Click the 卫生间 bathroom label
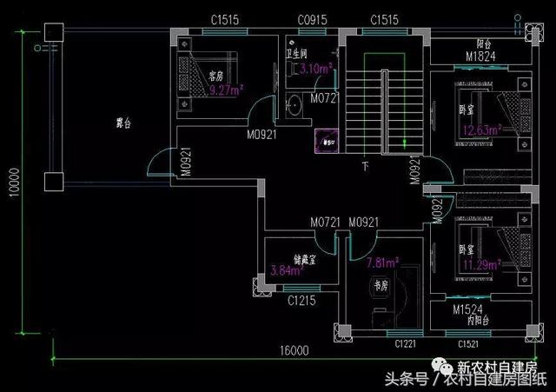Viewport: 556px width, 392px height. click(297, 52)
